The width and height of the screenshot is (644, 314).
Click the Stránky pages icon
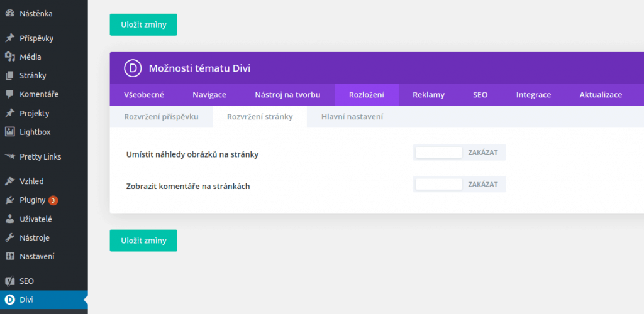[9, 76]
